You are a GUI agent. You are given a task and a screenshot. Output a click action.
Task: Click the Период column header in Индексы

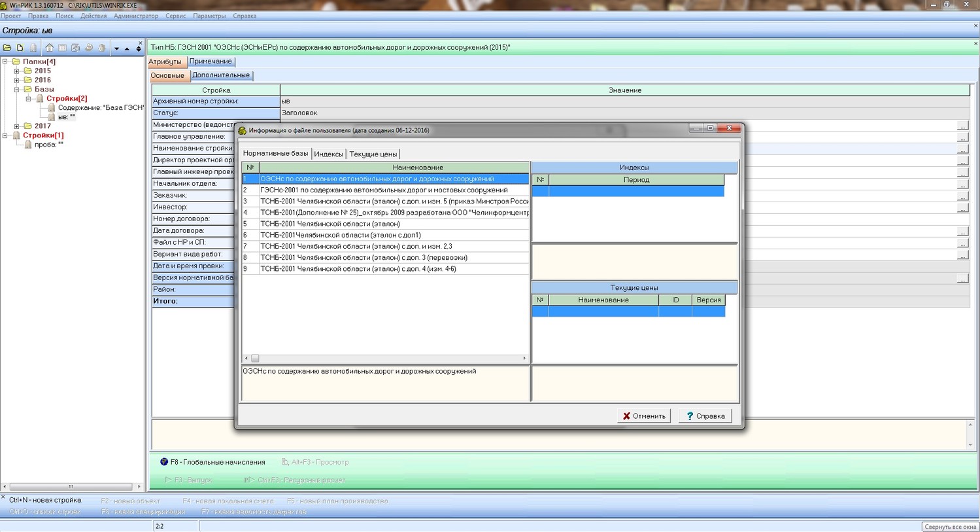(636, 180)
